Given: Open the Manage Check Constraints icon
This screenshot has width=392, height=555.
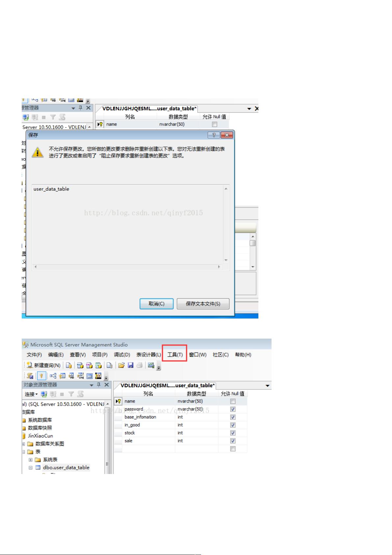Looking at the screenshot, I should click(x=89, y=376).
